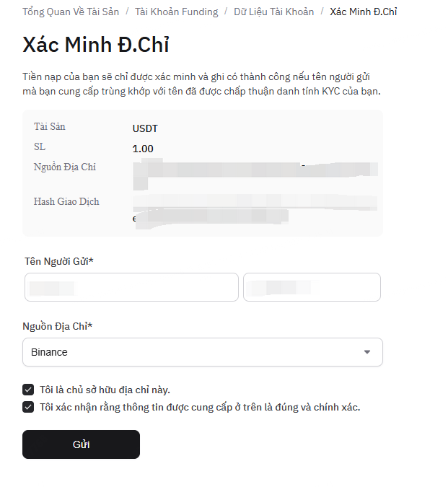This screenshot has height=487, width=448.
Task: Click the 'Tên Người Gửi*' field label
Action: [59, 261]
